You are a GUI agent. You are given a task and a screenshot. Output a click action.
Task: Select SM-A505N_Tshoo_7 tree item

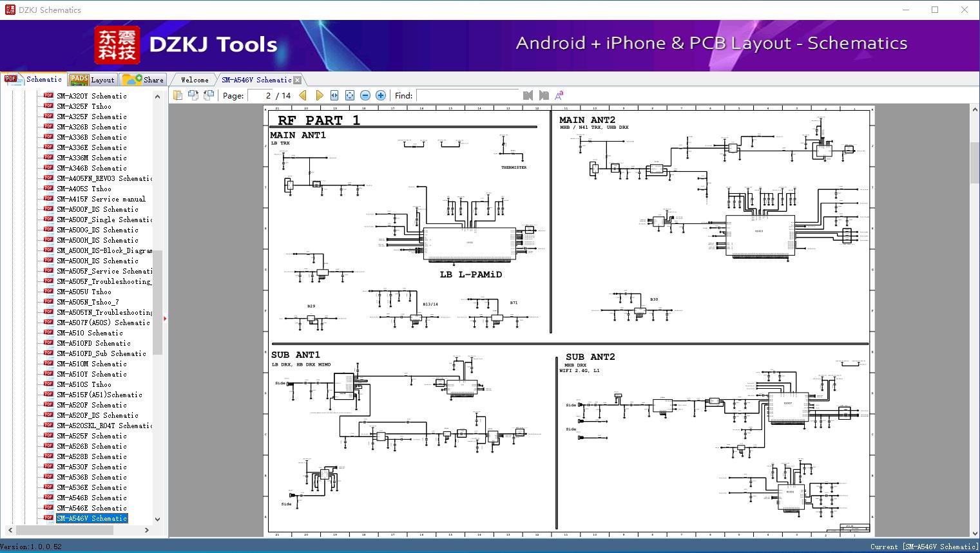point(88,302)
